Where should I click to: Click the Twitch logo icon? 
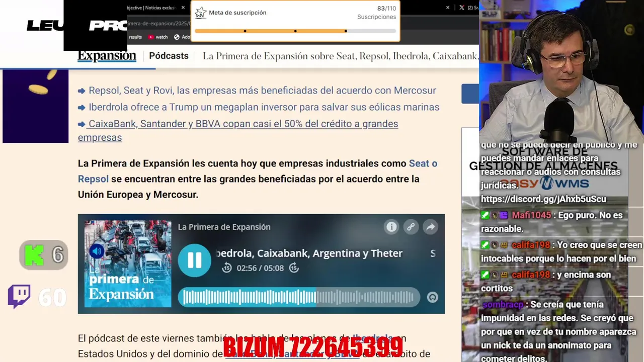pos(19,297)
